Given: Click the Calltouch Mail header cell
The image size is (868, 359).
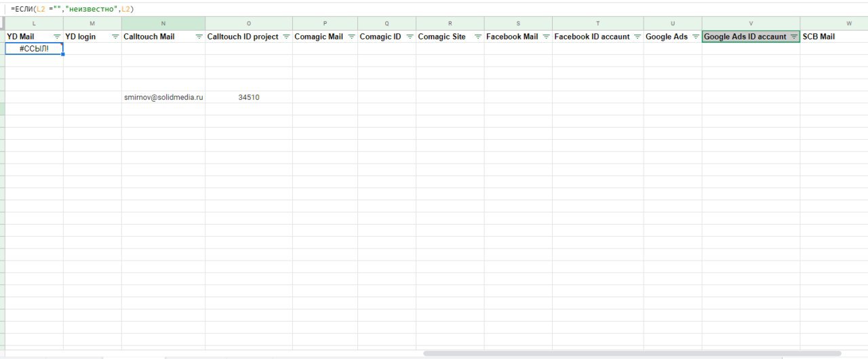Looking at the screenshot, I should [163, 37].
